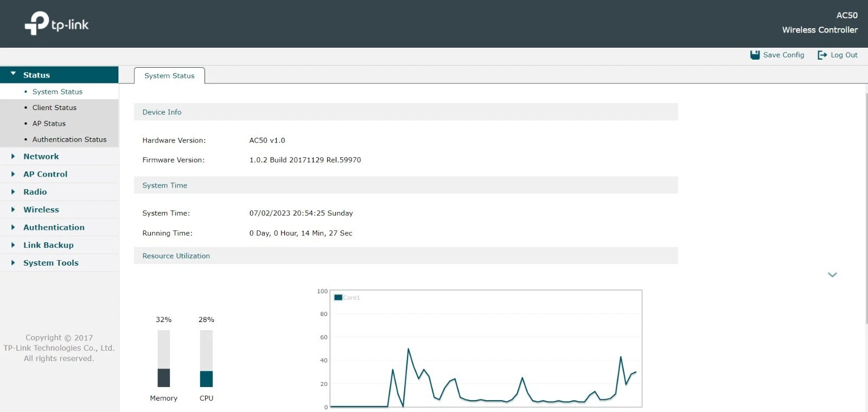Image resolution: width=868 pixels, height=412 pixels.
Task: Click the Running Time field label
Action: (167, 233)
